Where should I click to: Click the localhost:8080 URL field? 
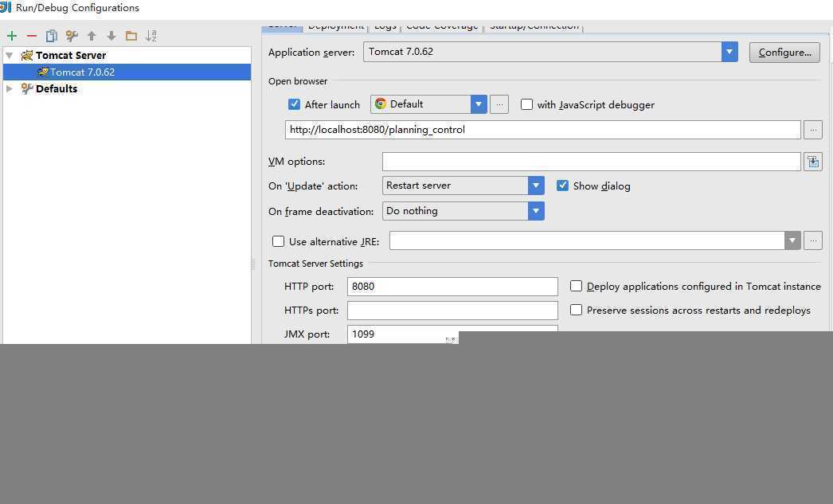(x=543, y=130)
